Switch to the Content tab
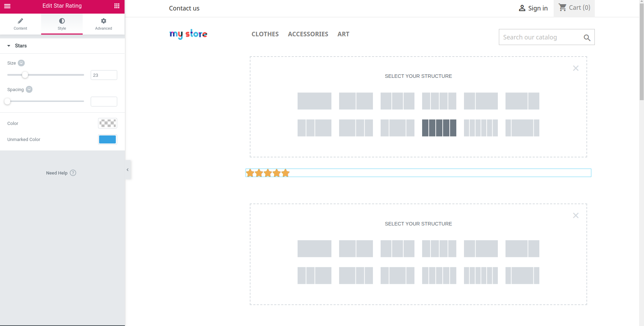Image resolution: width=644 pixels, height=326 pixels. pyautogui.click(x=20, y=24)
